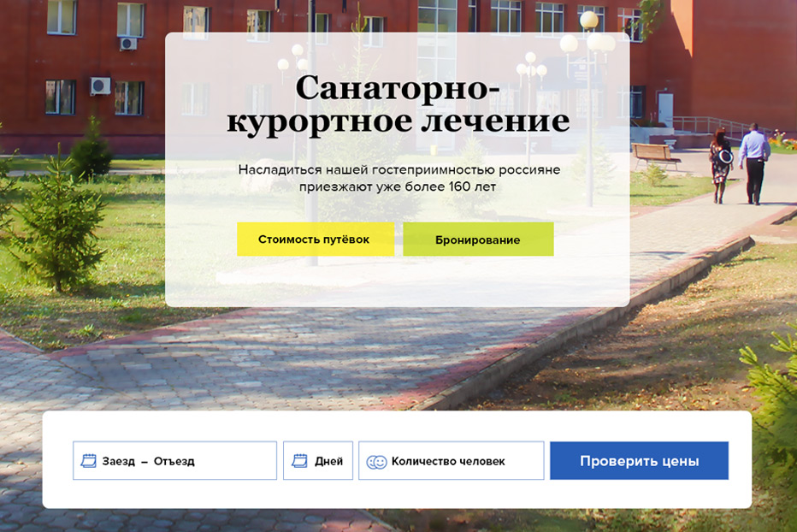
Task: Click the wooden bench in the photo
Action: click(655, 156)
